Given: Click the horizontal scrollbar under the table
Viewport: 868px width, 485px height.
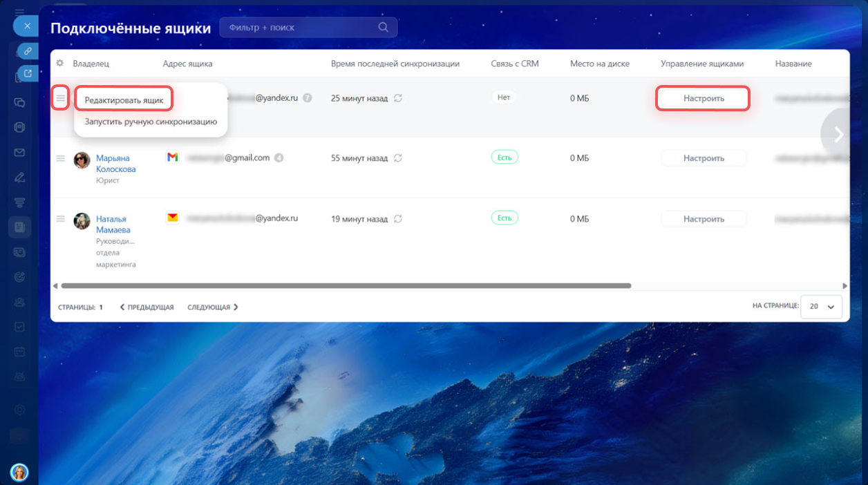Looking at the screenshot, I should point(346,285).
